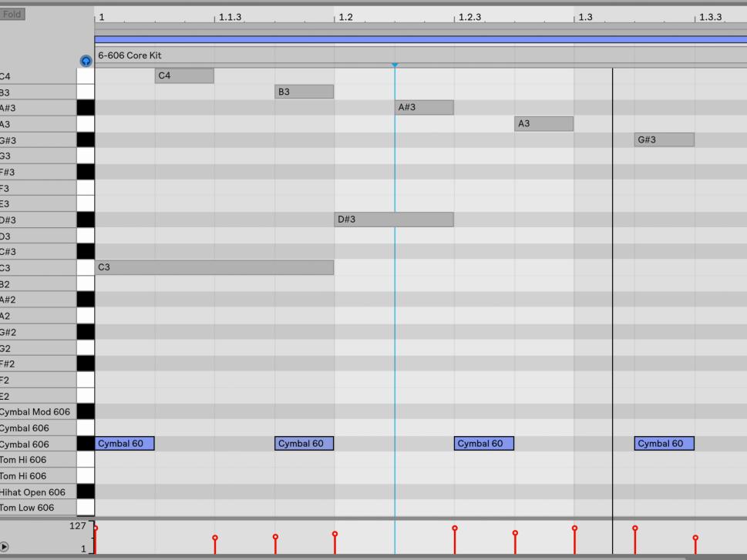Select the Cymbal 60 note starting at 1.2.3
The image size is (747, 560).
[484, 444]
